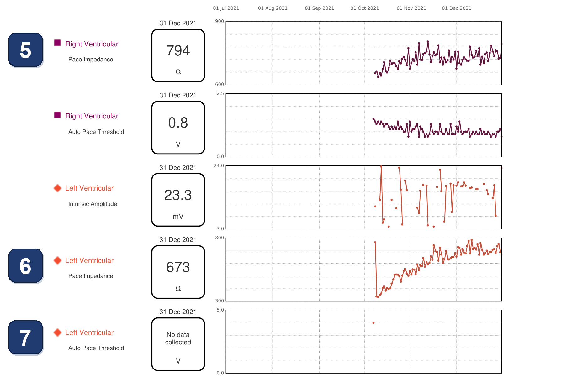Image resolution: width=588 pixels, height=377 pixels.
Task: Click the 0.8 V value box
Action: (178, 128)
